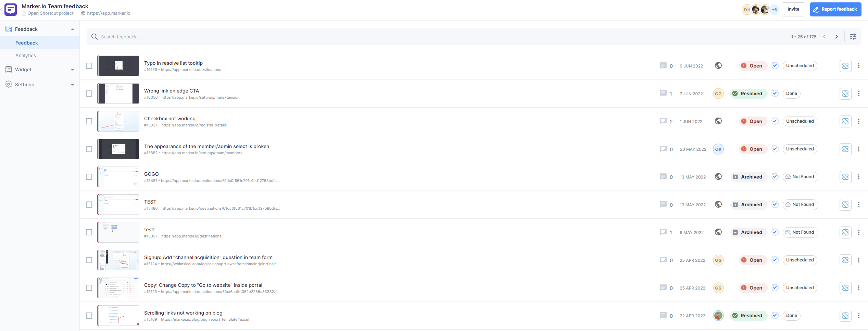Switch to the Analytics tab

26,55
